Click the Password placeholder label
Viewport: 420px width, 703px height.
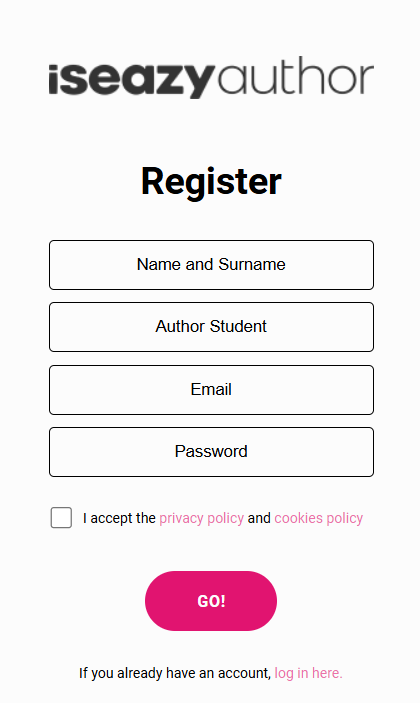tap(211, 451)
